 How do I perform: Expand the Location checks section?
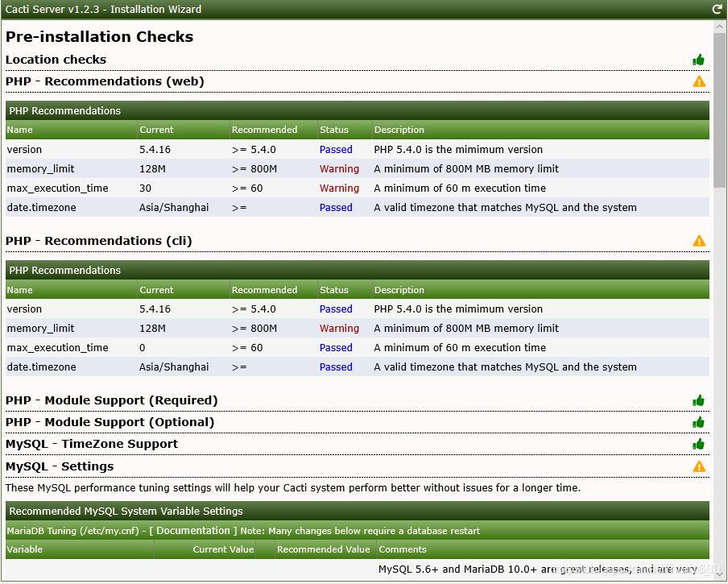pyautogui.click(x=56, y=60)
